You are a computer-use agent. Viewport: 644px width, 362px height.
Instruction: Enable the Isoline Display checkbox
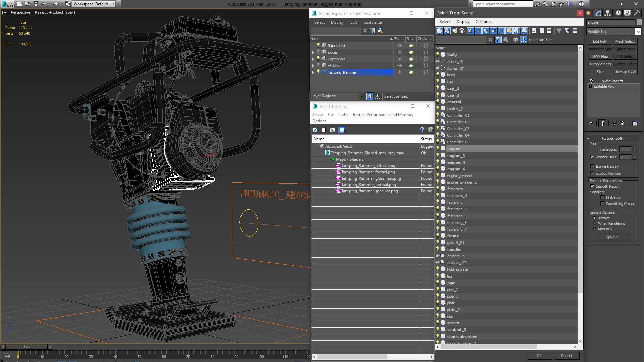[592, 166]
